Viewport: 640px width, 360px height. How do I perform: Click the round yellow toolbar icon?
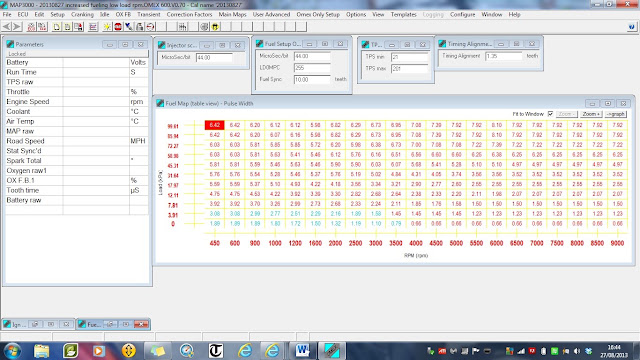(215, 27)
